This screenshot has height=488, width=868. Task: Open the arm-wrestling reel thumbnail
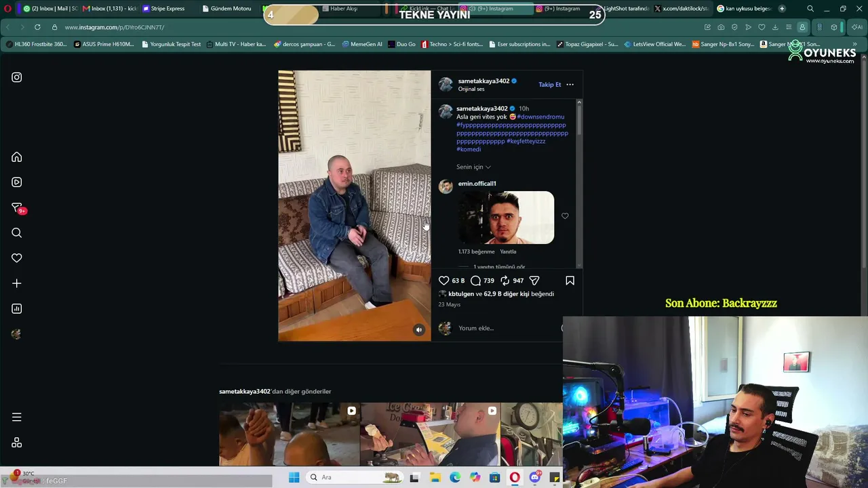coord(290,434)
